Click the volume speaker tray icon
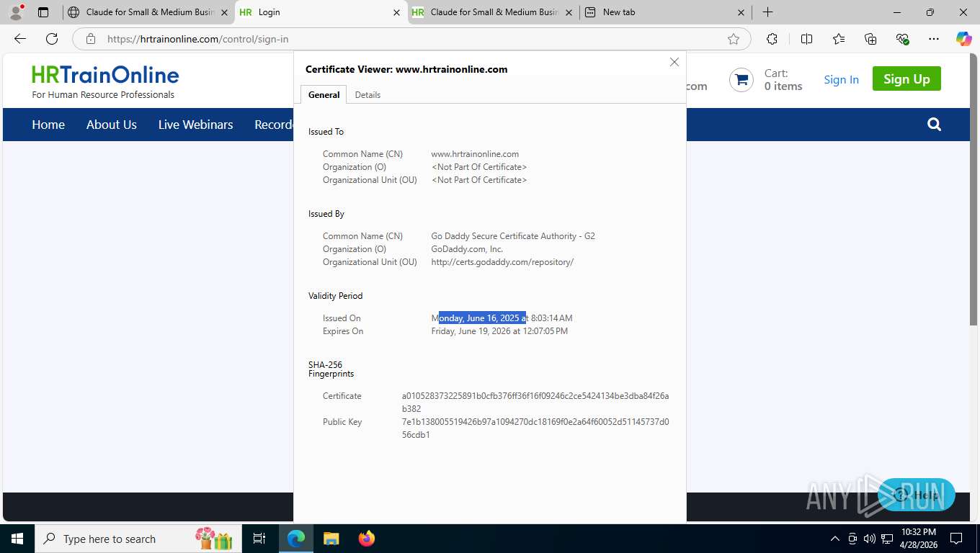This screenshot has width=980, height=553. pyautogui.click(x=869, y=539)
